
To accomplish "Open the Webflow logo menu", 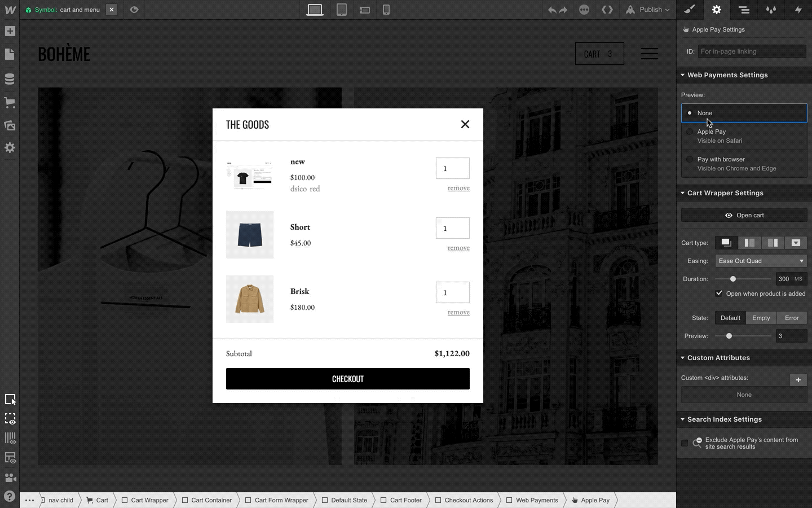I will click(x=10, y=10).
